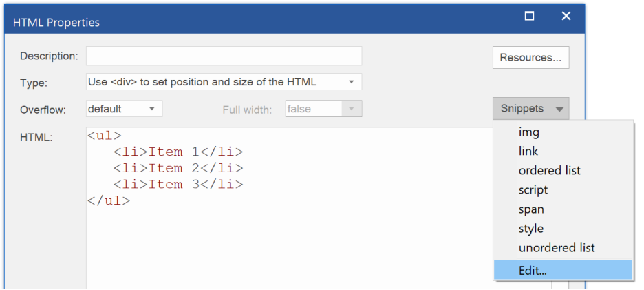Click the closing </ul> tag line
The width and height of the screenshot is (644, 290).
109,200
